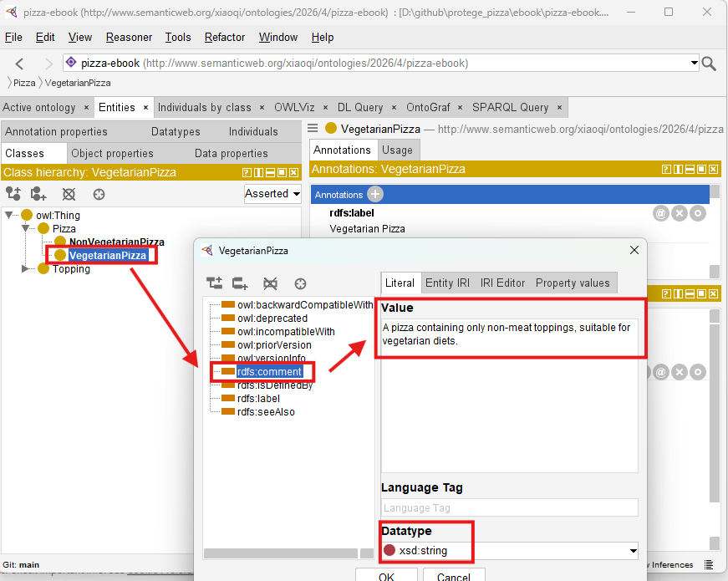Click the inferences list icon in status bar
The height and width of the screenshot is (581, 728).
point(709,565)
